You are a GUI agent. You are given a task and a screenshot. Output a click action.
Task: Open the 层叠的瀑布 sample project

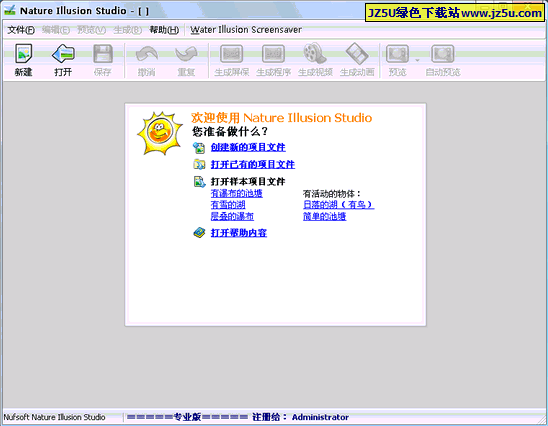tap(232, 216)
